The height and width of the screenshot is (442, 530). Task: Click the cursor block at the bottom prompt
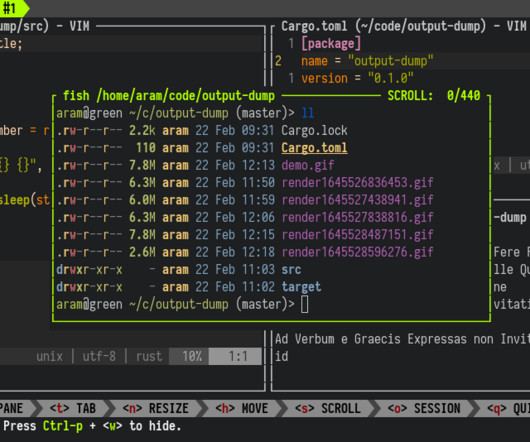point(305,304)
